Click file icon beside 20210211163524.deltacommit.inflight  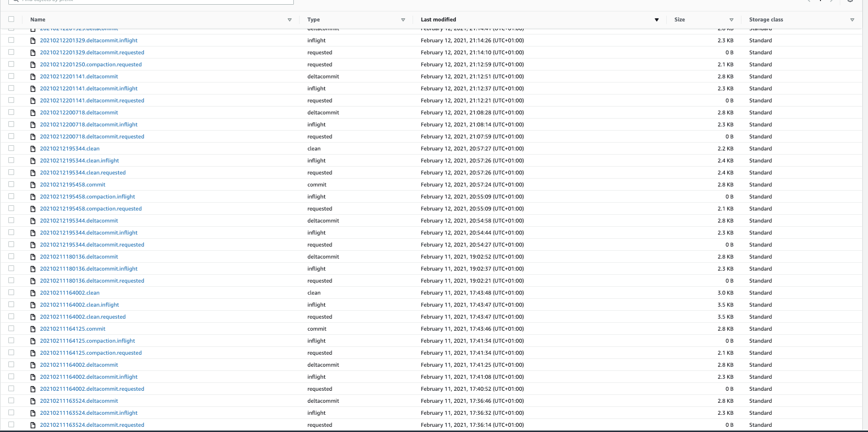tap(33, 413)
